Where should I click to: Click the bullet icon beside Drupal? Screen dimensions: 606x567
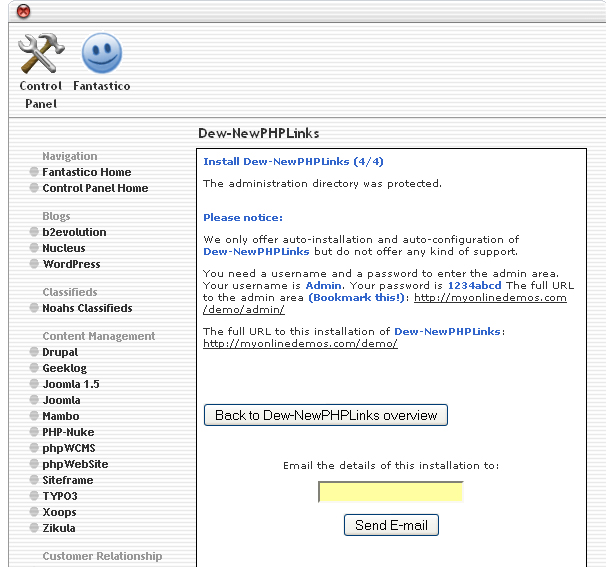pyautogui.click(x=34, y=352)
